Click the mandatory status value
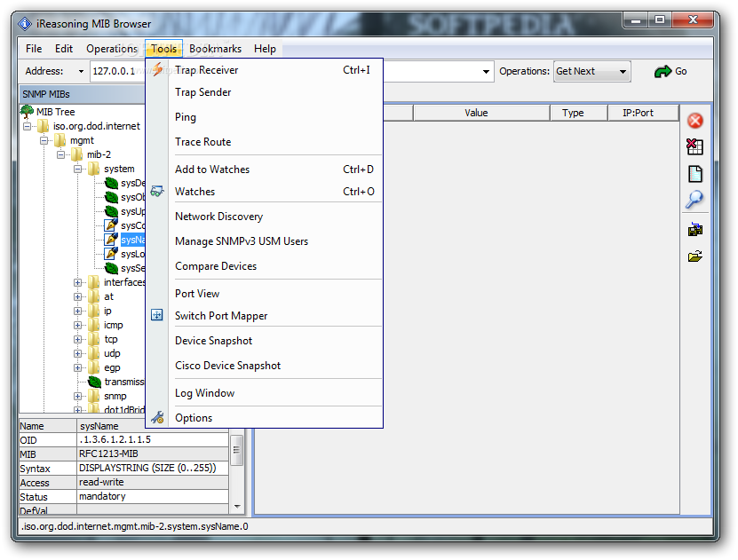 (153, 496)
